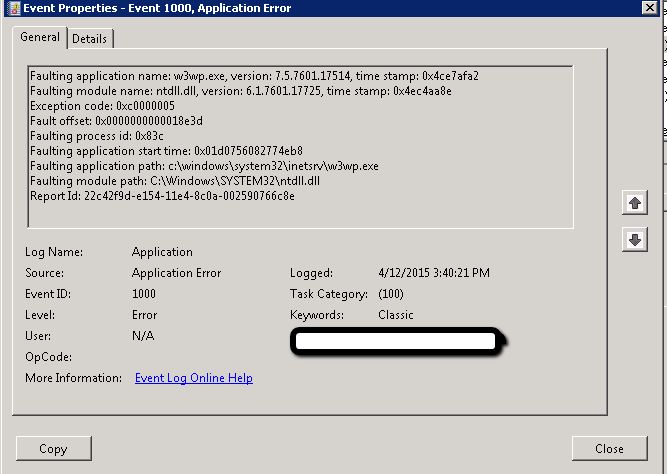Click the 'Faulting process id: 0x83c' line
Image resolution: width=667 pixels, height=474 pixels.
coord(97,136)
